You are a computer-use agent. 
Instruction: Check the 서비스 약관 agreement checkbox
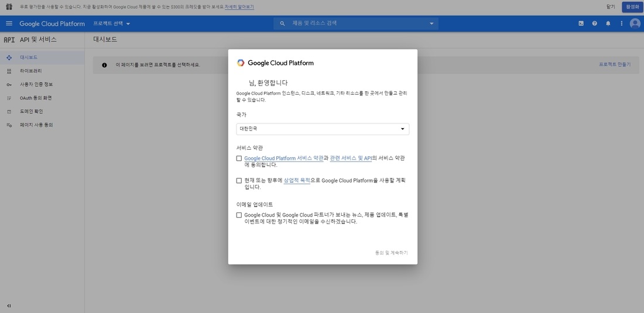pos(239,159)
